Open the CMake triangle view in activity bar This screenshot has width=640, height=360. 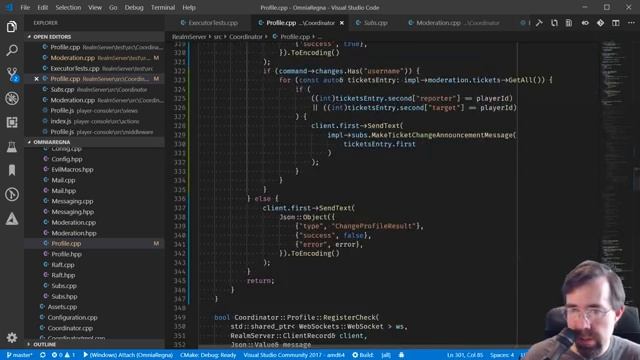click(12, 219)
